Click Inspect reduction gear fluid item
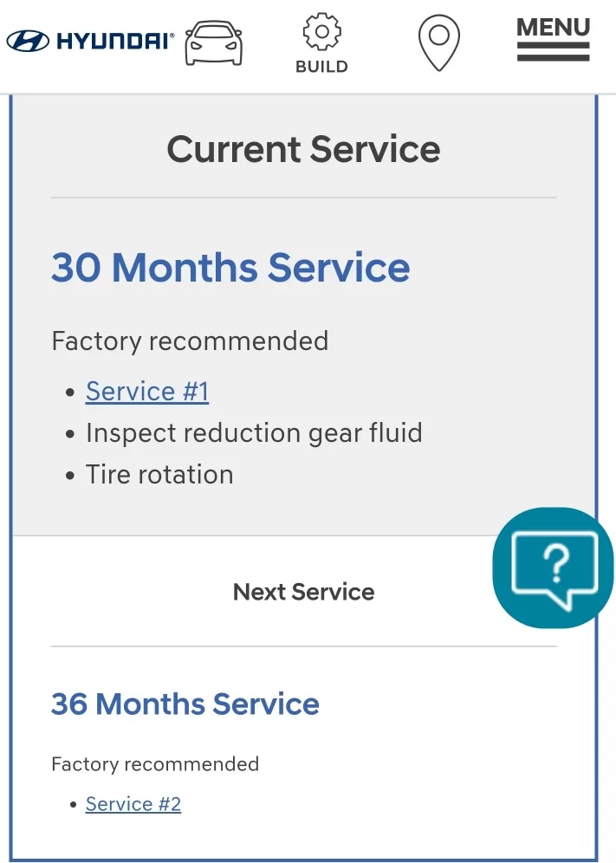 point(254,433)
